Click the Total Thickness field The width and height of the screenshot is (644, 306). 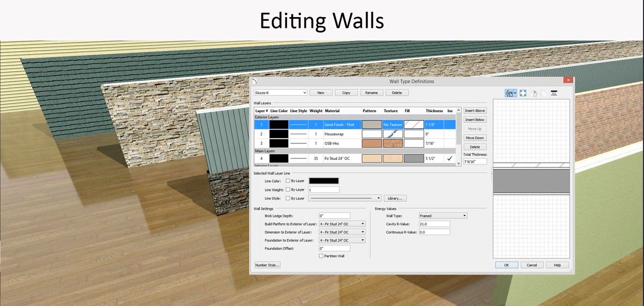(x=475, y=161)
